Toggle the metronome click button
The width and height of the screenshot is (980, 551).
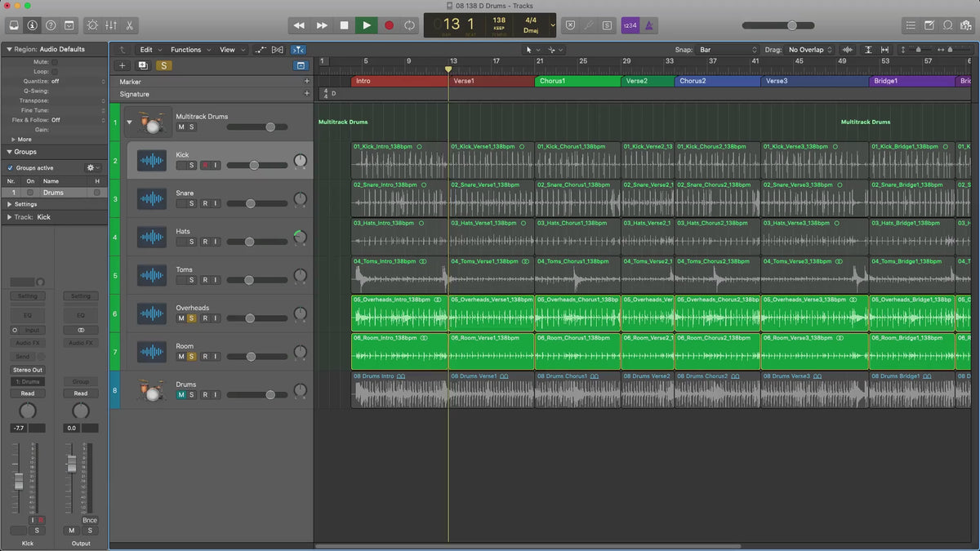648,25
